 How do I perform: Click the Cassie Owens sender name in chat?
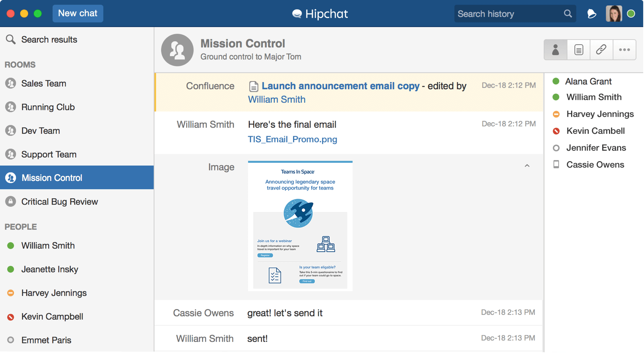(203, 313)
